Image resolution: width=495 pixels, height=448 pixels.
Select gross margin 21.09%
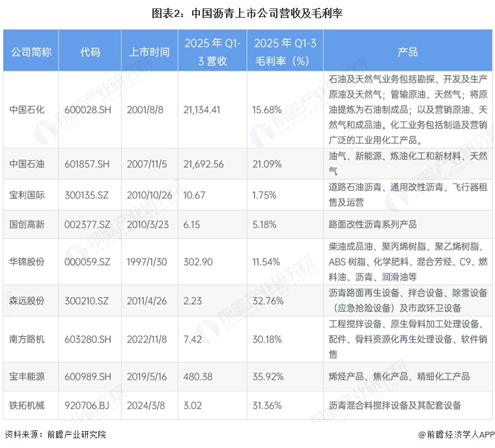click(x=267, y=164)
